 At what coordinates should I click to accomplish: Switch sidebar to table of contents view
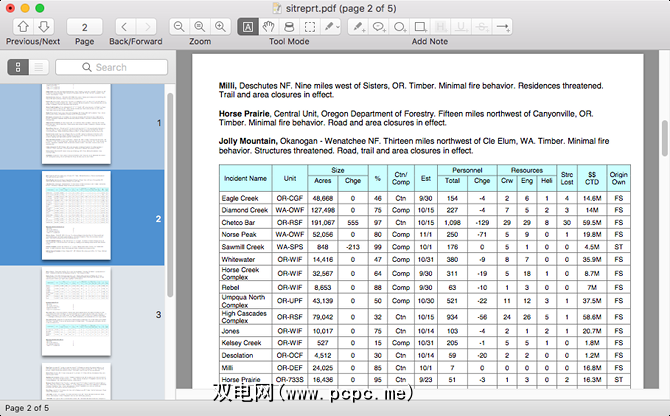[x=40, y=67]
